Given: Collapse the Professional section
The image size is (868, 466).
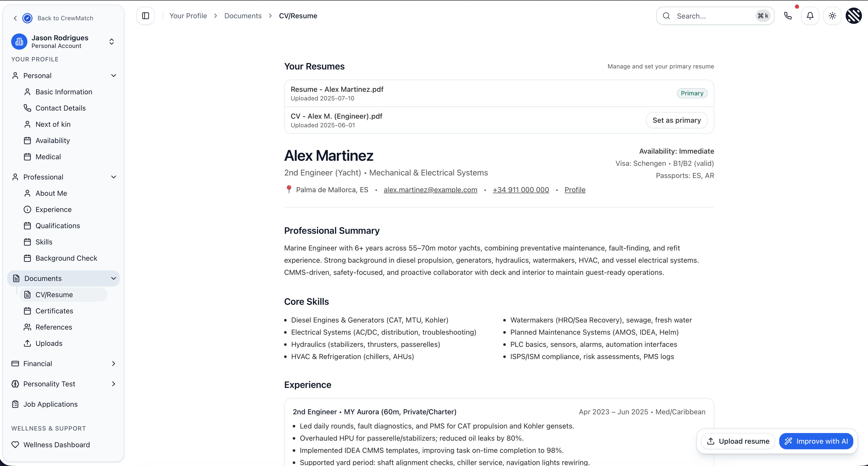Looking at the screenshot, I should (x=114, y=177).
